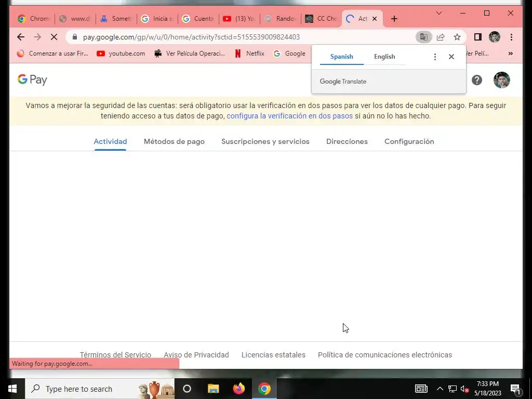Open Firefox from the taskbar
Viewport: 532px width, 399px height.
coord(239,389)
